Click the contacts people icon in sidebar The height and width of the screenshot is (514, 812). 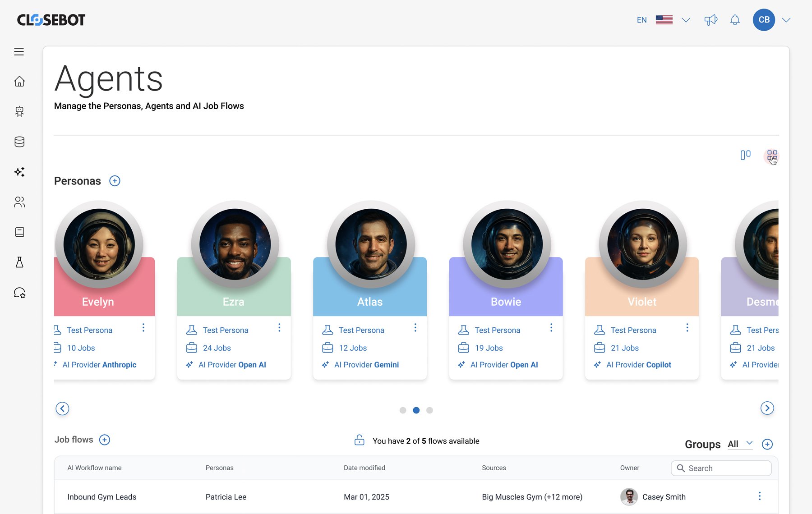click(19, 202)
